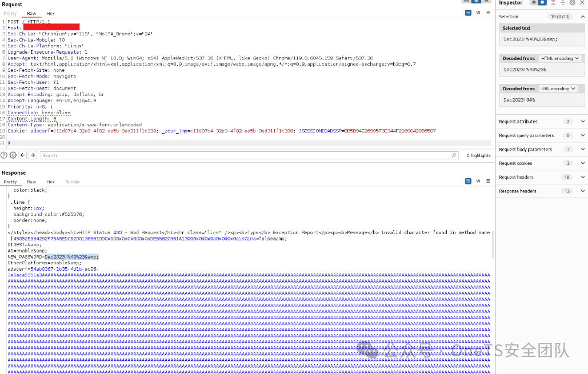Viewport: 588px width, 374px height.
Task: Go to previous search match arrow
Action: (23, 155)
